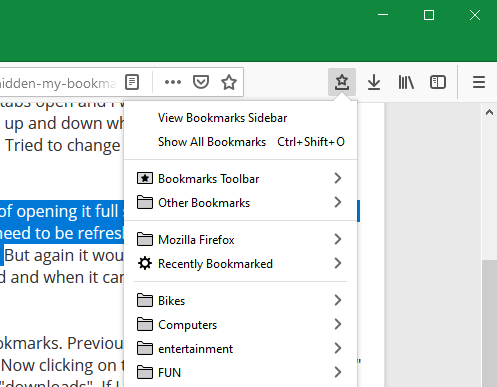Maximize the Firefox window

(429, 15)
